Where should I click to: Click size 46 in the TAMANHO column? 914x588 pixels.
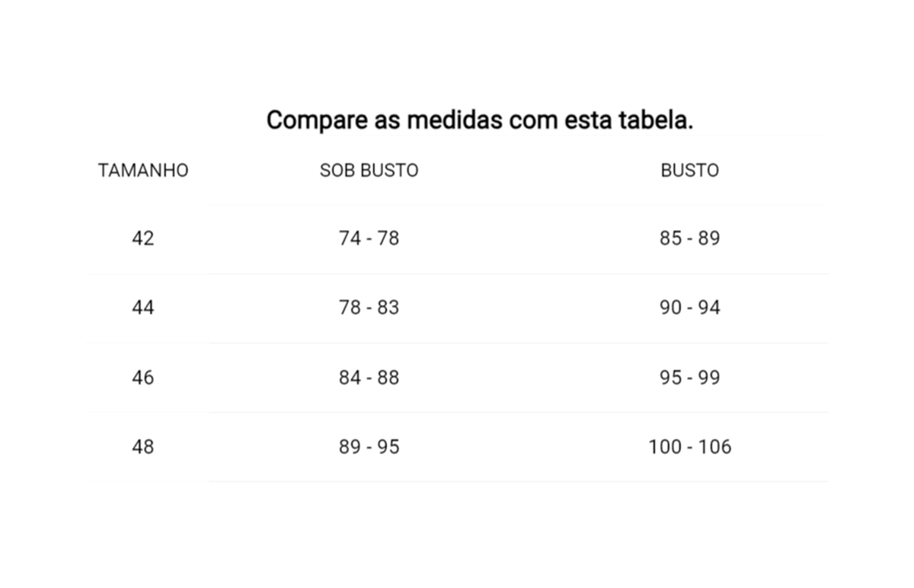coord(143,378)
